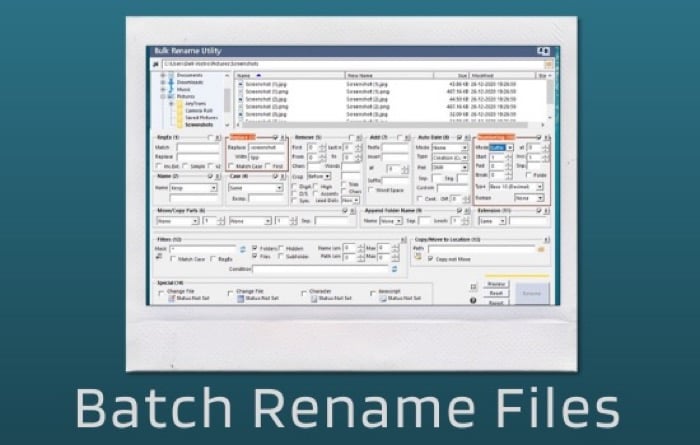Open the Case dropdown set to Same

[x=255, y=188]
